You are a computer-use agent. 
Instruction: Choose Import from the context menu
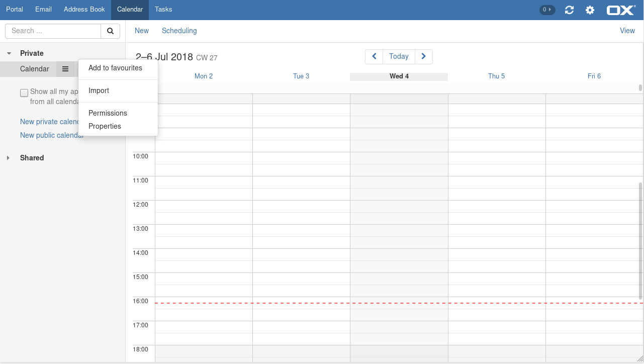99,90
